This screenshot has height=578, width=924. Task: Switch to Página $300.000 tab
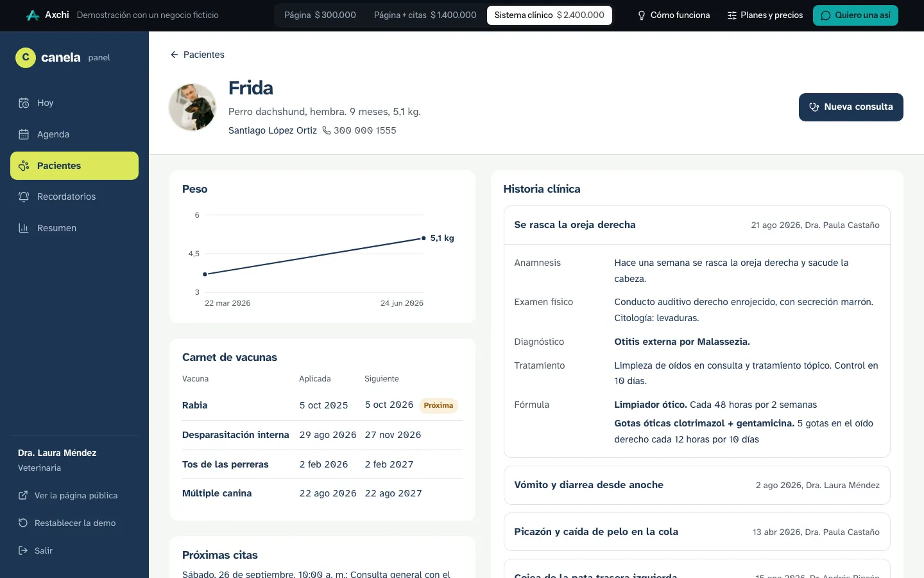point(320,15)
